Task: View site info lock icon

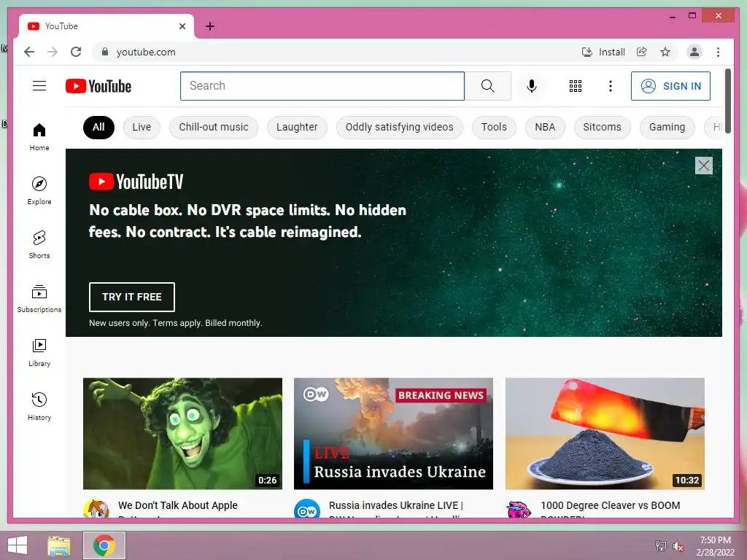Action: tap(105, 52)
